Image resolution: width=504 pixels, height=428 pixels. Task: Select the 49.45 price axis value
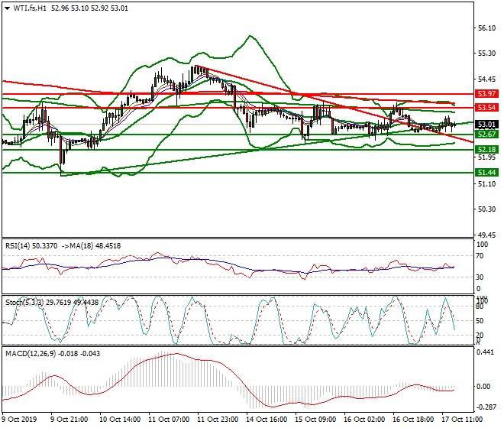486,235
